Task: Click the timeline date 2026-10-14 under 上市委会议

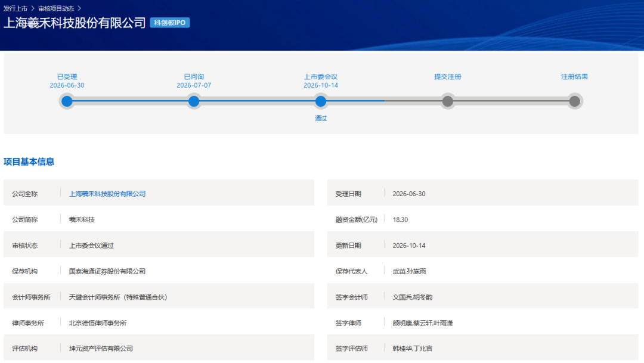Action: [321, 85]
